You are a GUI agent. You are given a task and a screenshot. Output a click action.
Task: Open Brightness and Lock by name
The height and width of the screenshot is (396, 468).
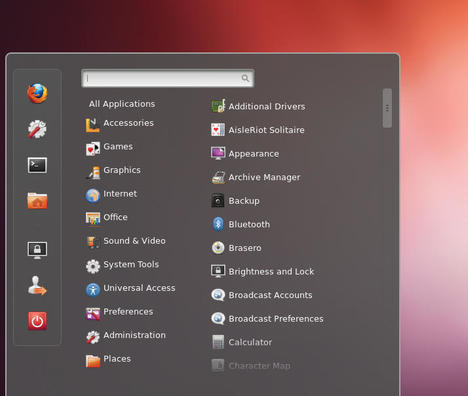[x=271, y=272]
